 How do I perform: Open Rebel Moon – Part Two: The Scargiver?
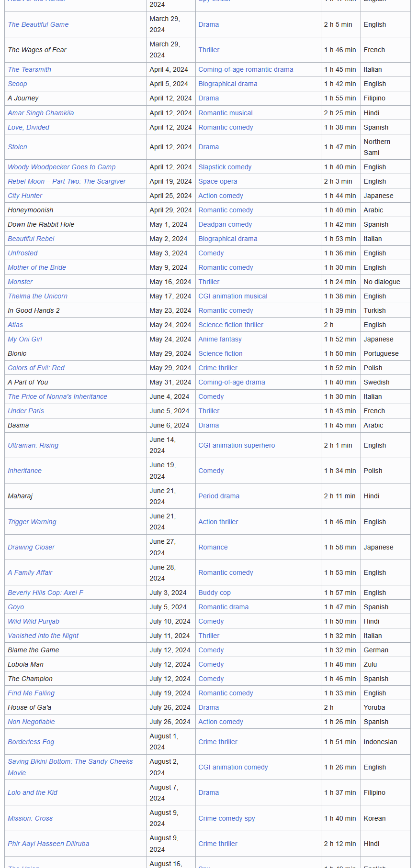67,181
